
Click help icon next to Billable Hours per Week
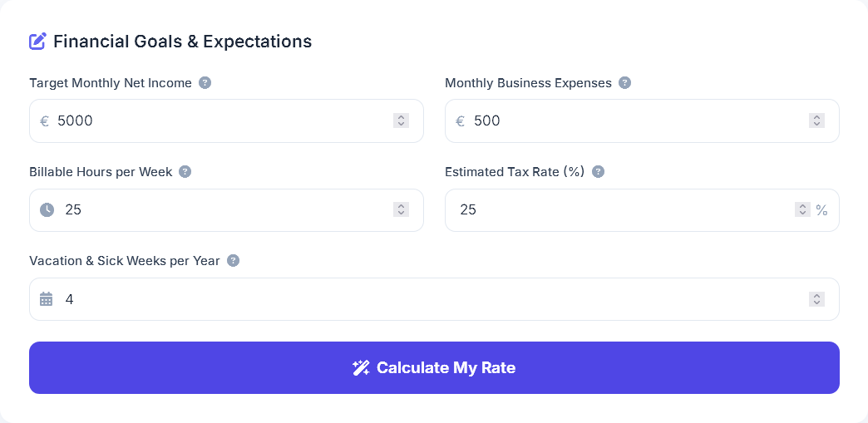pyautogui.click(x=185, y=172)
